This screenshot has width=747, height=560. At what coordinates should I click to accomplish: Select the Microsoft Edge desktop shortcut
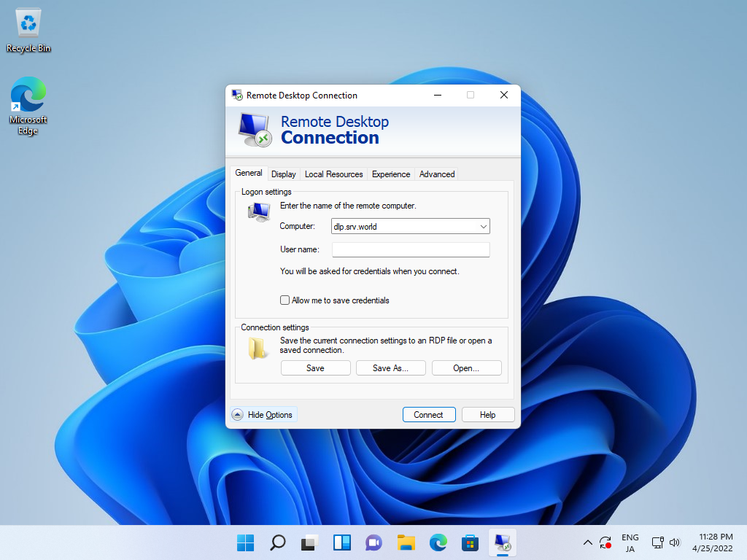click(28, 106)
